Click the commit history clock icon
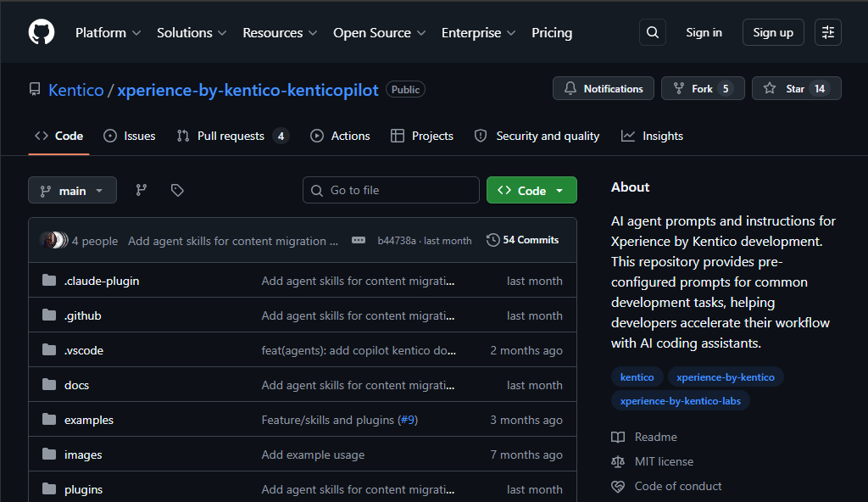Image resolution: width=868 pixels, height=502 pixels. [x=492, y=240]
